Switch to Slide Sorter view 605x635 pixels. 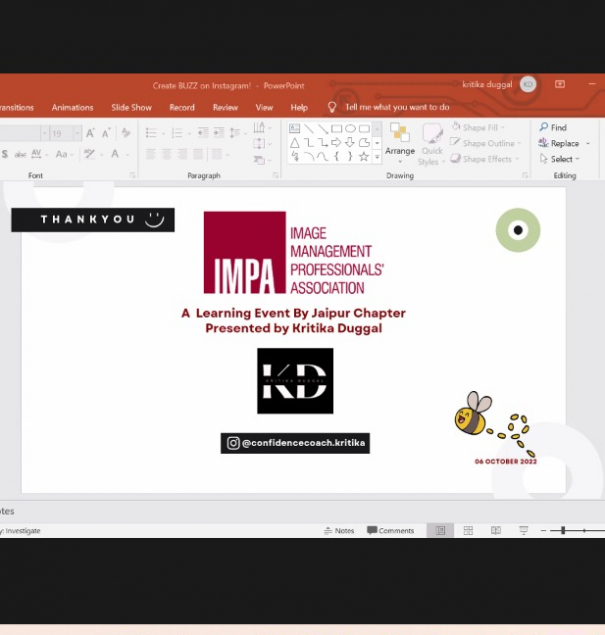[x=468, y=531]
